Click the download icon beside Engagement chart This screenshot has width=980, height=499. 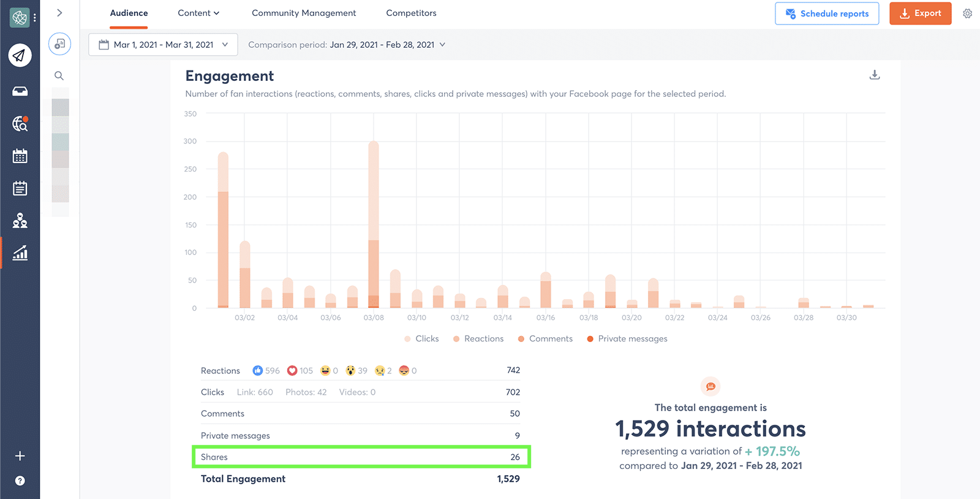click(x=875, y=75)
